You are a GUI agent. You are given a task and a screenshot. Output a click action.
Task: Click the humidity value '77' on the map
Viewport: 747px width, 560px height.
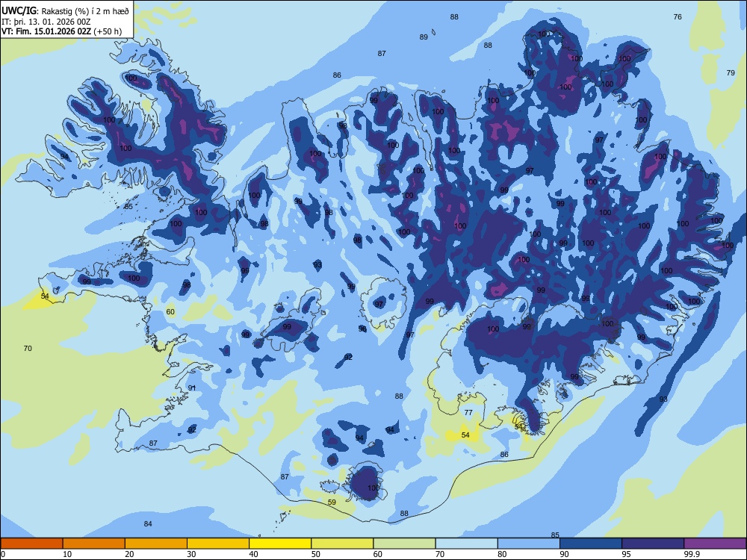pos(468,412)
